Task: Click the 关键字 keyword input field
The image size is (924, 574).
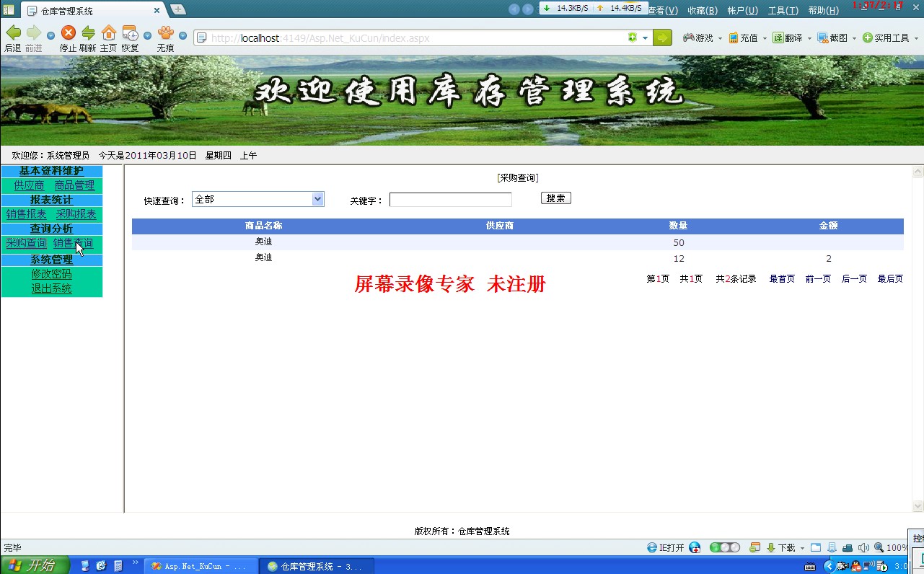Action: [x=451, y=200]
